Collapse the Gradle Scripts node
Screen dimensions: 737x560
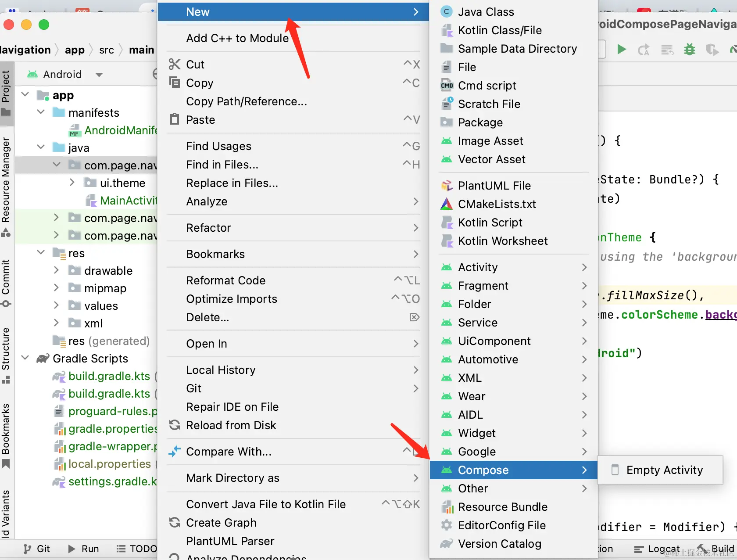[x=25, y=358]
